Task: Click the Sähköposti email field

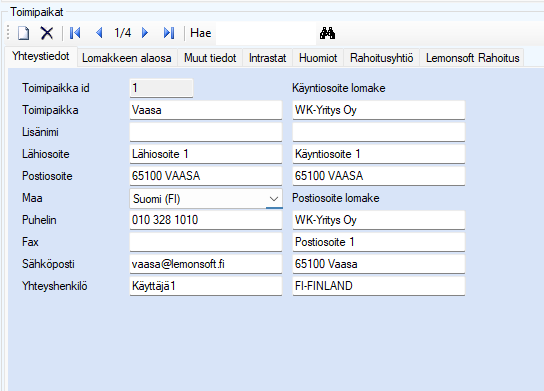Action: tap(206, 264)
